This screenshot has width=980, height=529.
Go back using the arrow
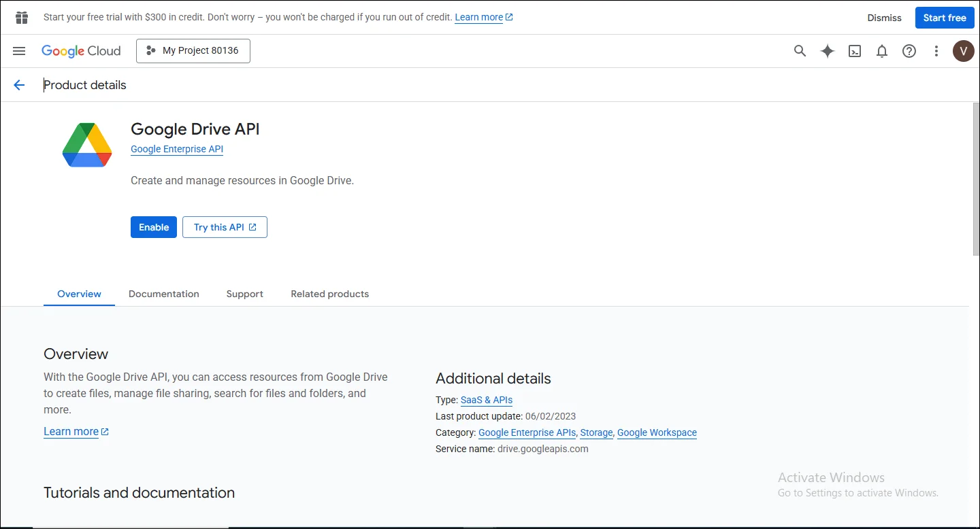tap(19, 85)
